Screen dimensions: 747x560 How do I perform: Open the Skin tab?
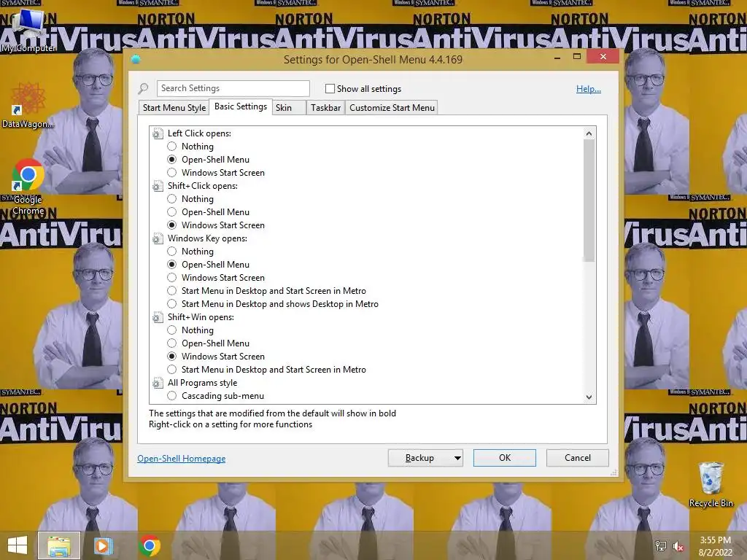pyautogui.click(x=289, y=108)
